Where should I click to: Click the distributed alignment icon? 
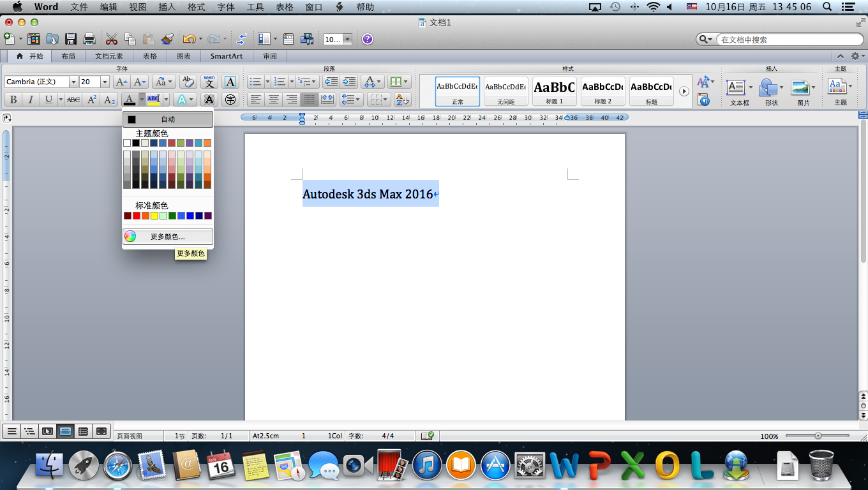pyautogui.click(x=327, y=100)
